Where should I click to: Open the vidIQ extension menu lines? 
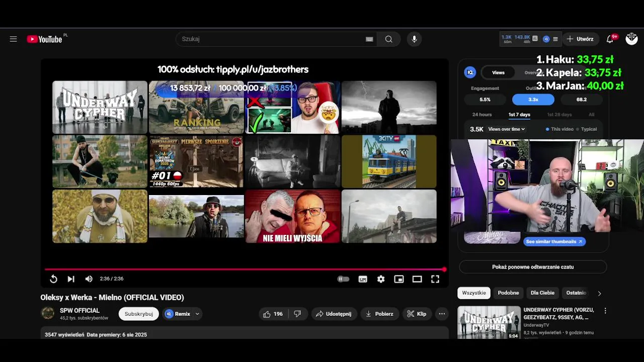pos(555,39)
